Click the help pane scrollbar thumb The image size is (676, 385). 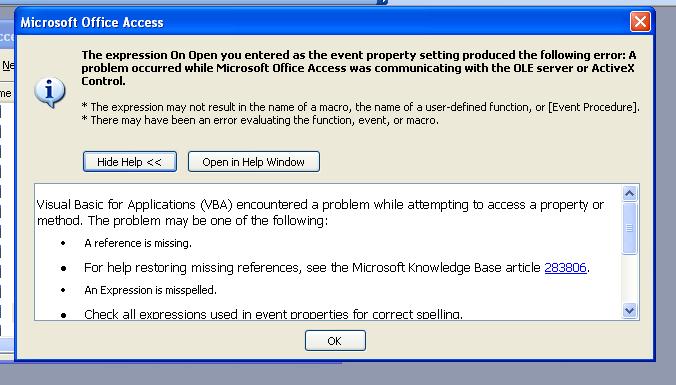pos(629,228)
